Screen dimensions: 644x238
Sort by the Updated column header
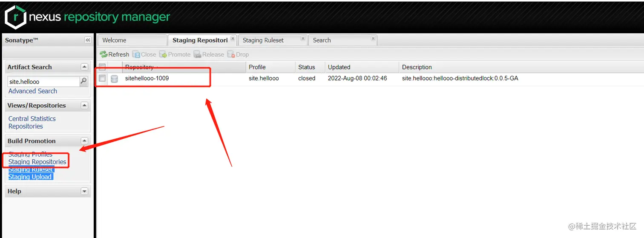click(362, 67)
